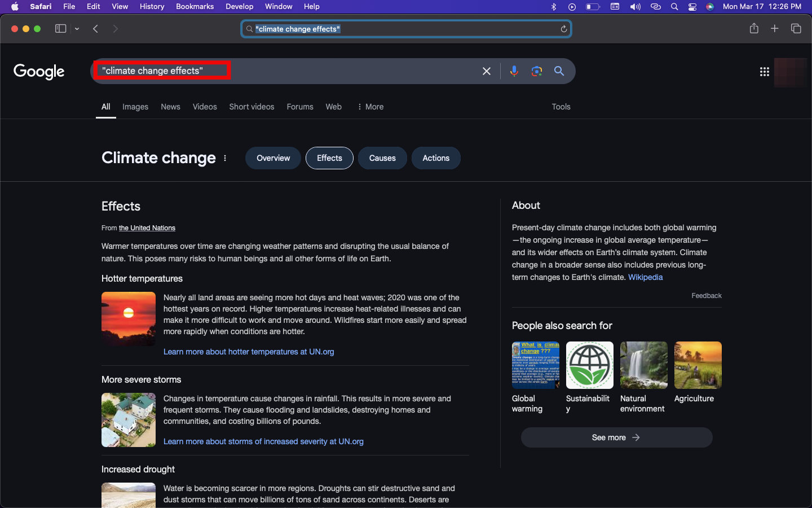Show Safari sidebar
The image size is (812, 508).
60,29
